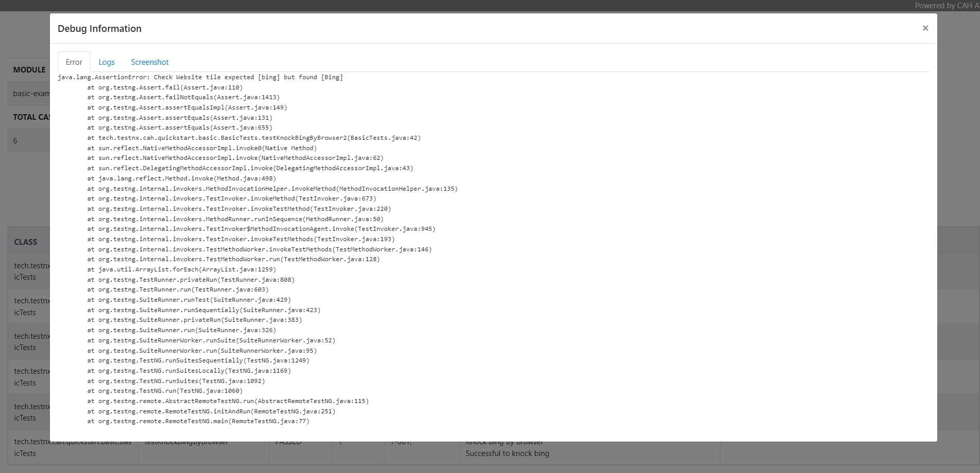Click the Debug Information title text
The width and height of the screenshot is (980, 473).
[x=99, y=28]
